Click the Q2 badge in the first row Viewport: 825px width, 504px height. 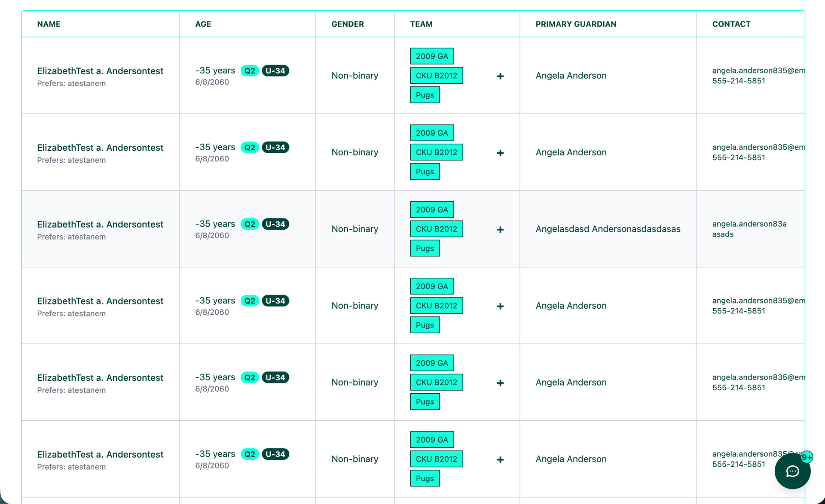pyautogui.click(x=250, y=70)
